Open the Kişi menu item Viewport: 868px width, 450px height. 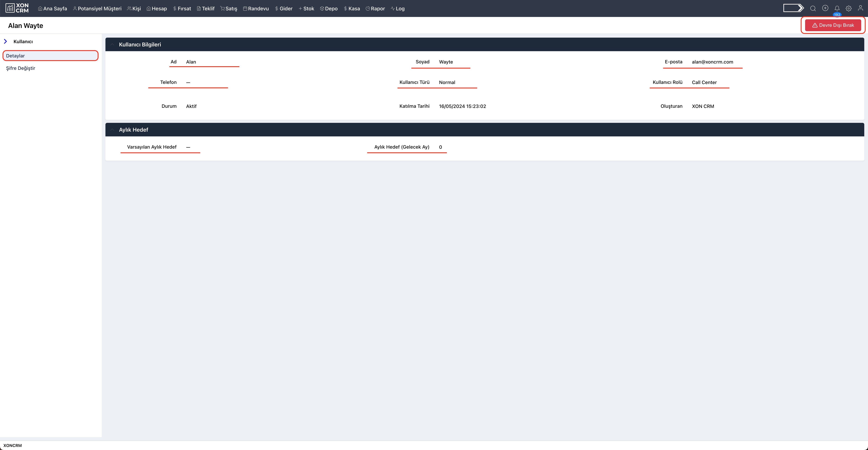[134, 8]
